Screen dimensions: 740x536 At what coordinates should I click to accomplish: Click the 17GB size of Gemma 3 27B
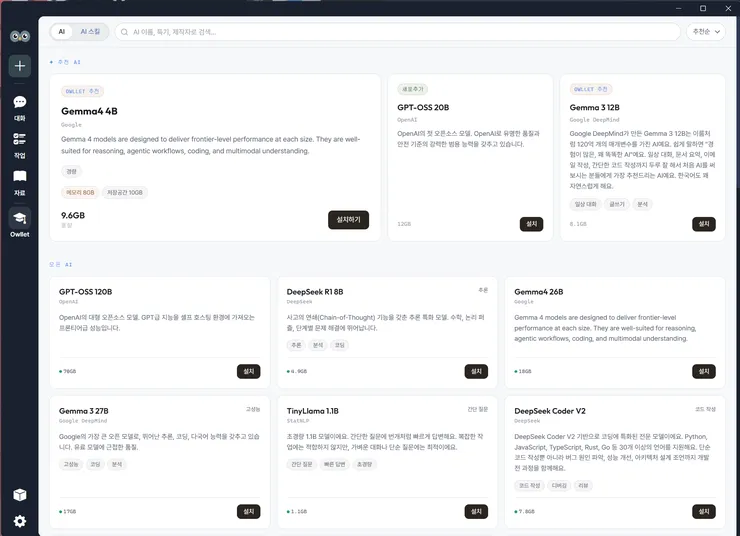pos(69,511)
